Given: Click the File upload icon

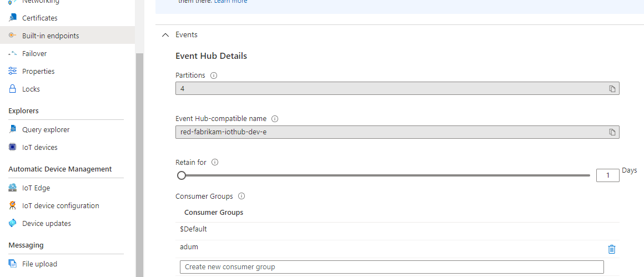Looking at the screenshot, I should [13, 264].
